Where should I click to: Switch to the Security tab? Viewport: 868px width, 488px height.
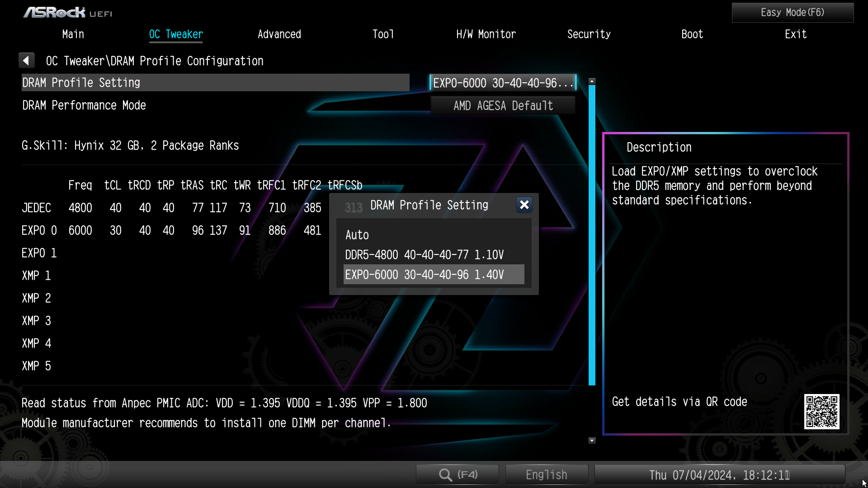(589, 34)
